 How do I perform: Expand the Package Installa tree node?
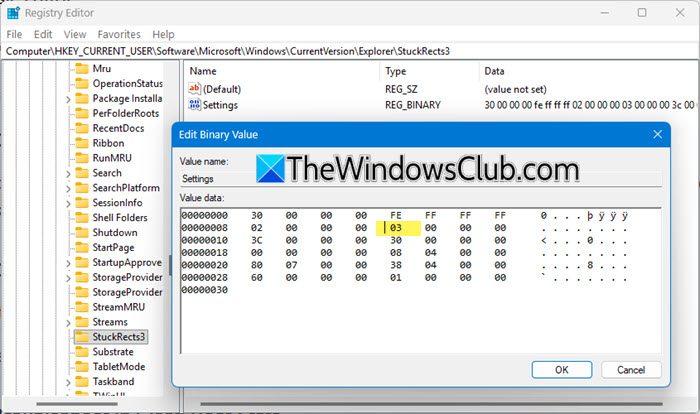point(68,99)
